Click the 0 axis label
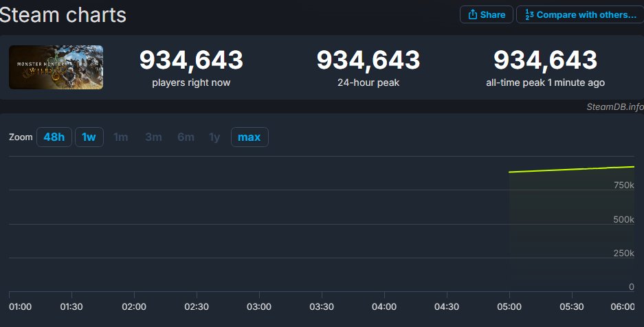Screen dimensions: 644x327 pos(632,286)
